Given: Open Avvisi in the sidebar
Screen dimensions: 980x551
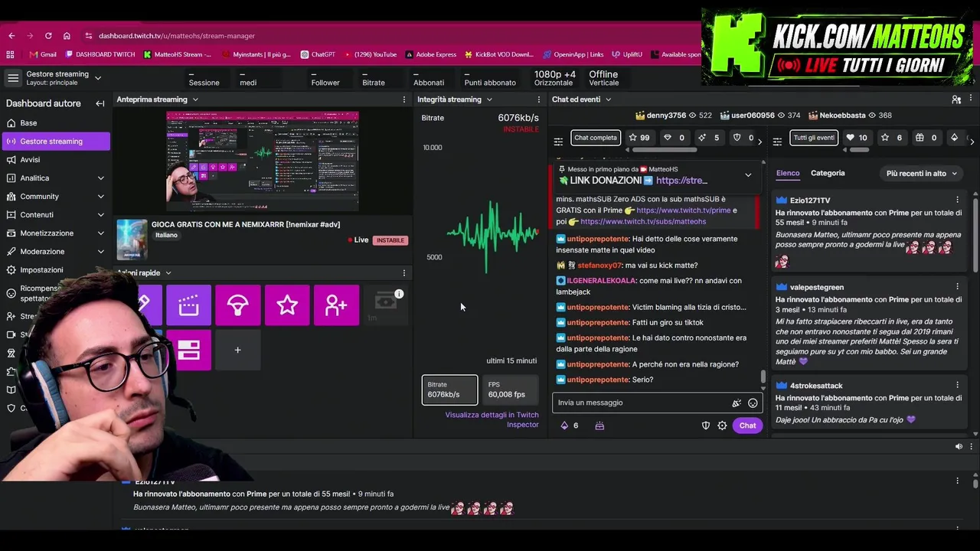Looking at the screenshot, I should click(x=55, y=160).
